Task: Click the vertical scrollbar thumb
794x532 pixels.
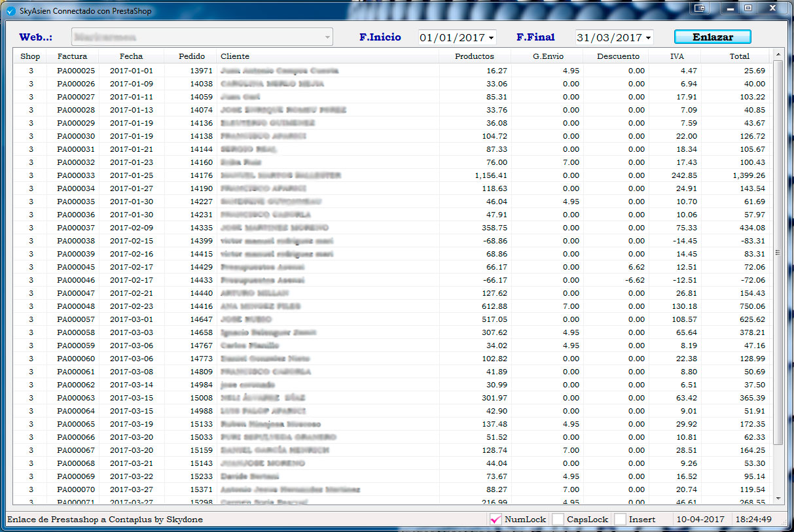Action: tap(778, 253)
